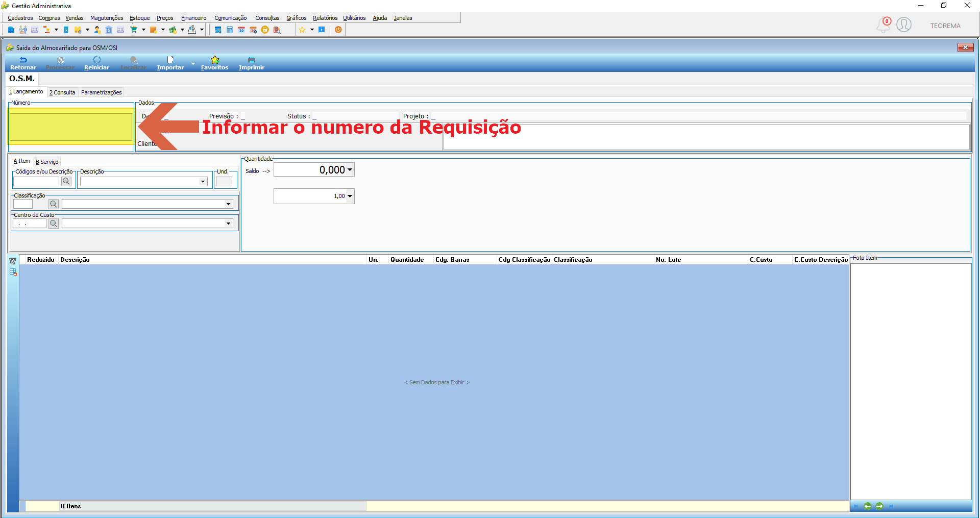Expand the dropdown next to the cash register icon

(202, 30)
